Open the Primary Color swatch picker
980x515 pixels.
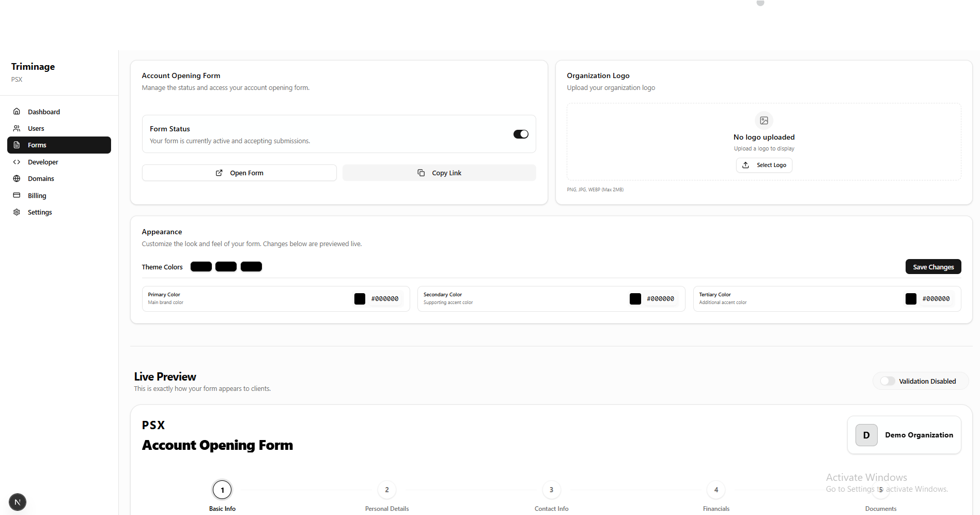(x=360, y=299)
